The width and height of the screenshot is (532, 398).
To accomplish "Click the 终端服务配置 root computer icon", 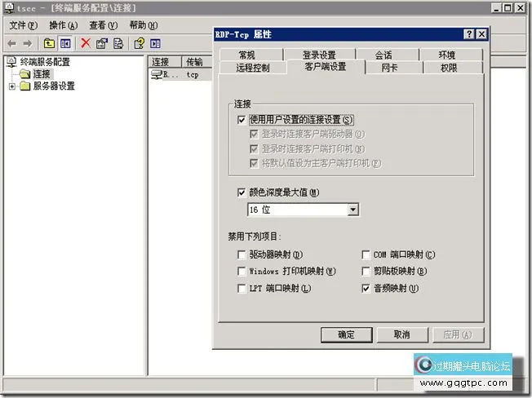I will pyautogui.click(x=11, y=62).
